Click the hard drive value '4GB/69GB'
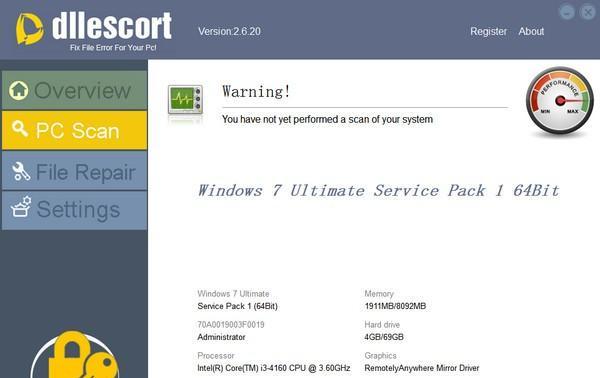This screenshot has height=378, width=600. pyautogui.click(x=384, y=337)
